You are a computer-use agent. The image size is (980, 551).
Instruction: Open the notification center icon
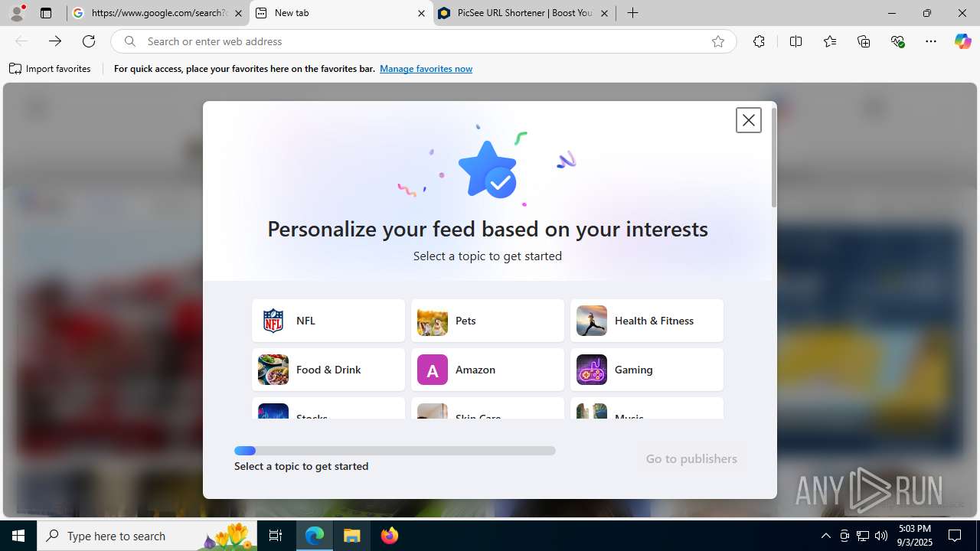coord(955,536)
